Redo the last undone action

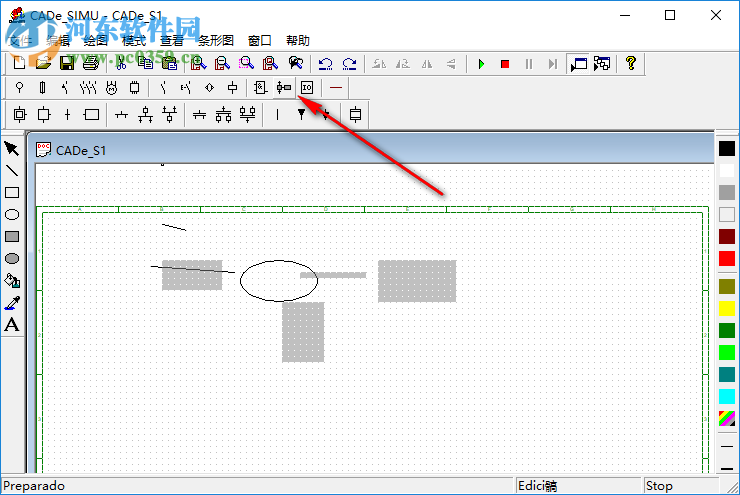click(349, 63)
